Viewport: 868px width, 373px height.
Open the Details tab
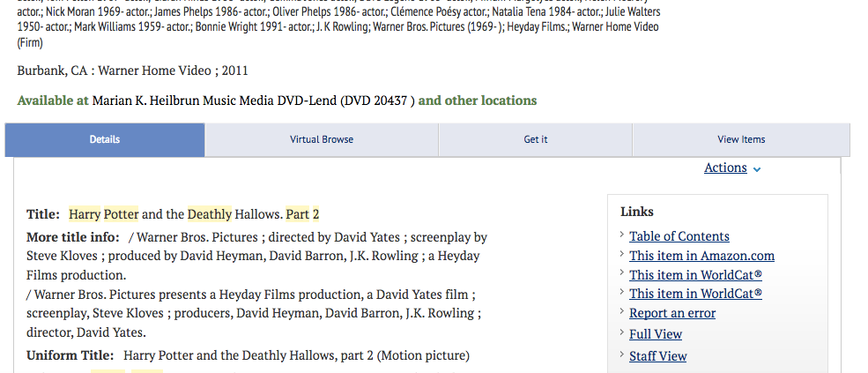105,139
